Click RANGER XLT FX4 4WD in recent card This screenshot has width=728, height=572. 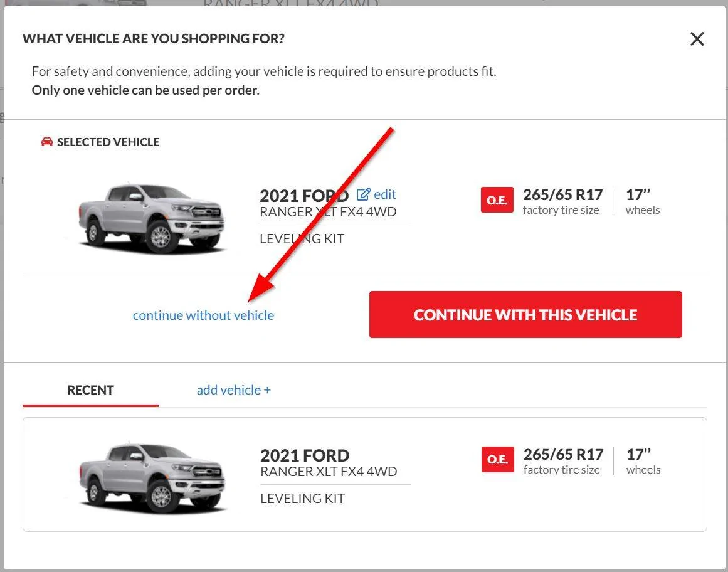[x=329, y=472]
